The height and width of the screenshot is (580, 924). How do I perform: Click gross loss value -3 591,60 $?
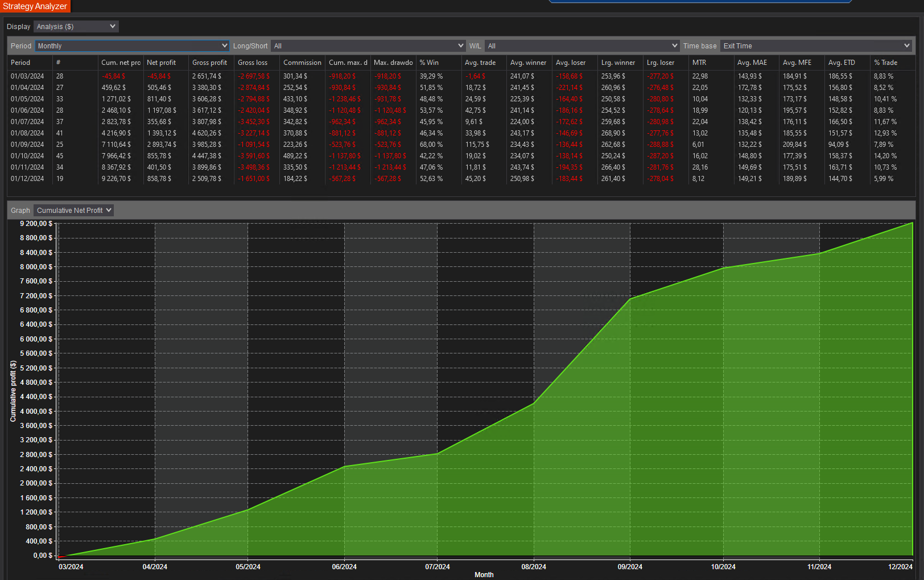254,156
